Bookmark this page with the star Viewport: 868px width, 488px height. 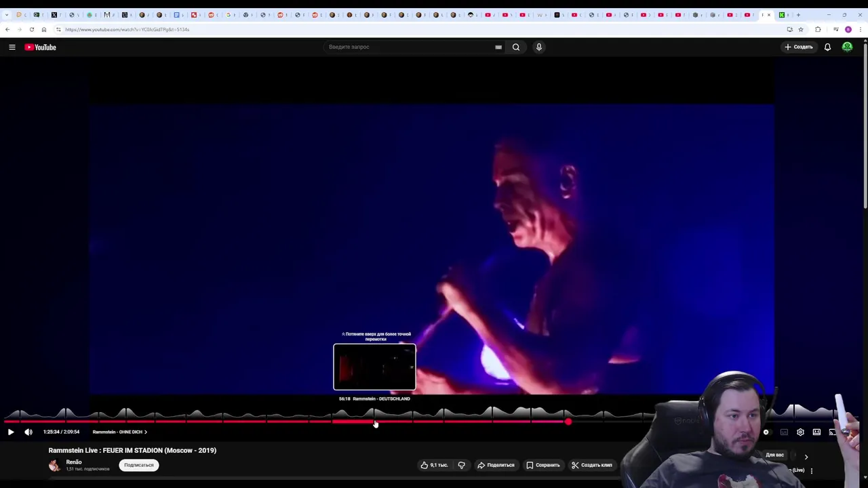[801, 29]
